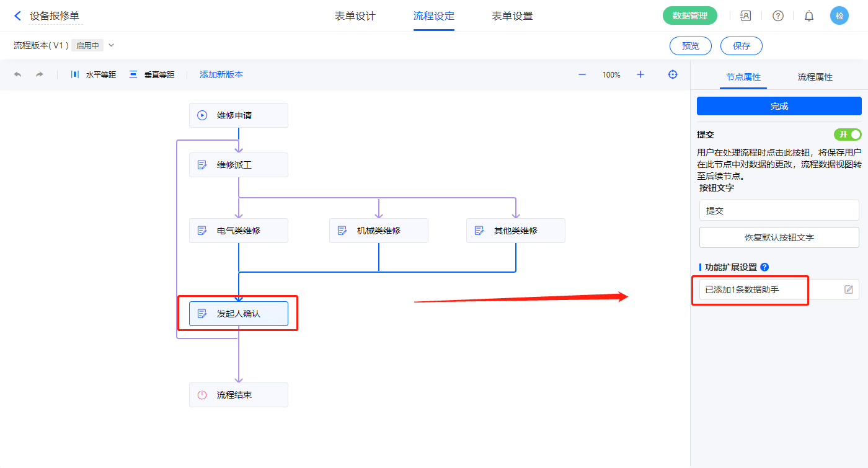868x468 pixels.
Task: Click the redo arrow icon
Action: (39, 74)
